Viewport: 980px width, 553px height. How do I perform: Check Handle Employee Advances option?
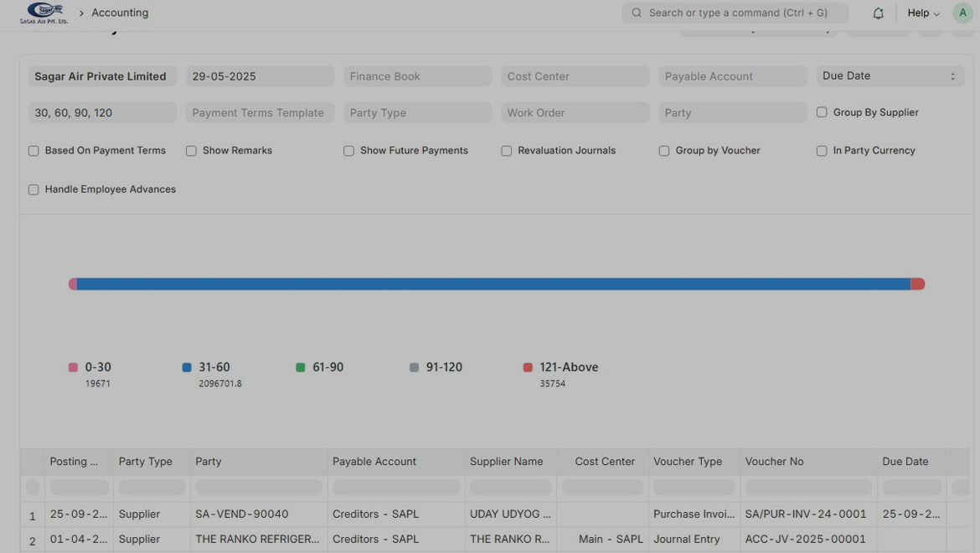34,190
